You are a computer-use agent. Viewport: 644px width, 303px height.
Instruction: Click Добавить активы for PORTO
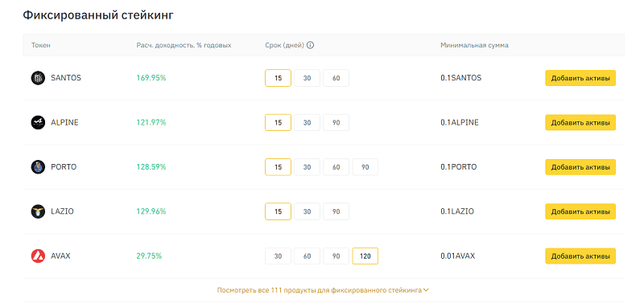coord(580,167)
